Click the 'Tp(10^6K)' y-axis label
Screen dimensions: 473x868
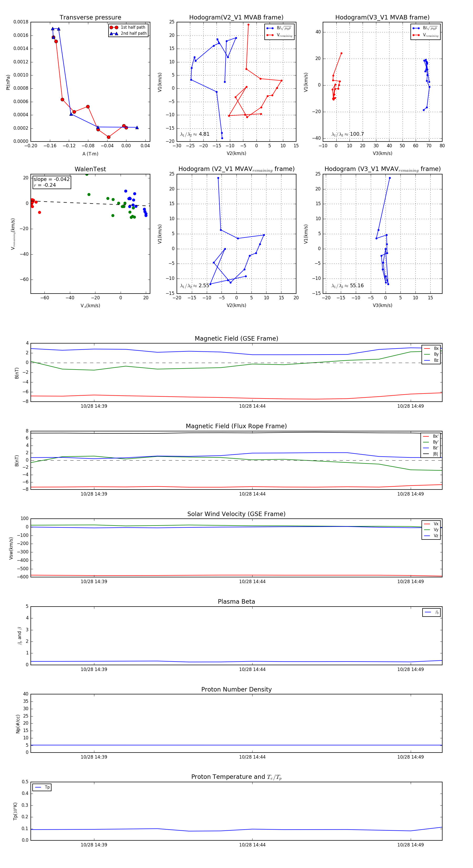click(15, 811)
